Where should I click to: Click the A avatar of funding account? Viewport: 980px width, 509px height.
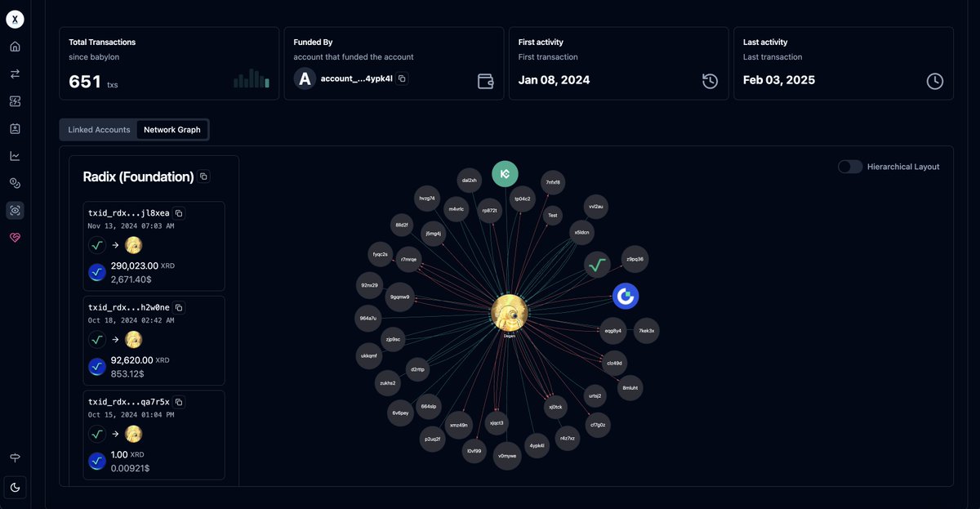tap(305, 78)
